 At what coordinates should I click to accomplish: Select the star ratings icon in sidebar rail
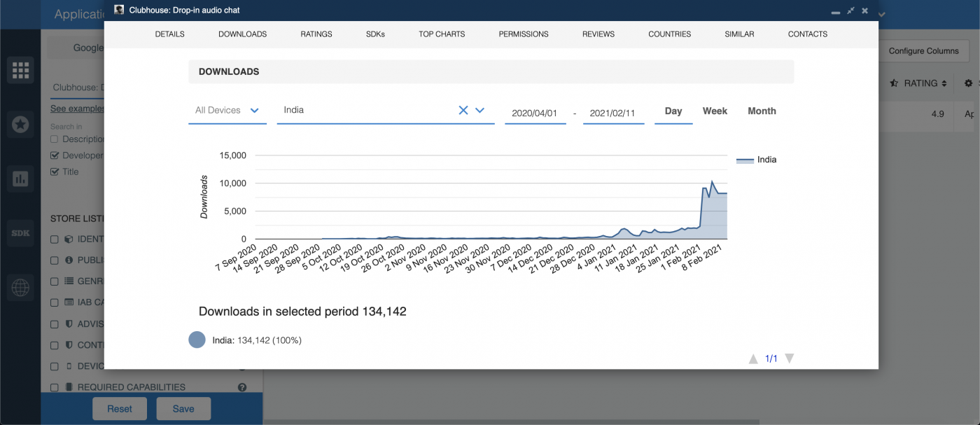coord(20,124)
